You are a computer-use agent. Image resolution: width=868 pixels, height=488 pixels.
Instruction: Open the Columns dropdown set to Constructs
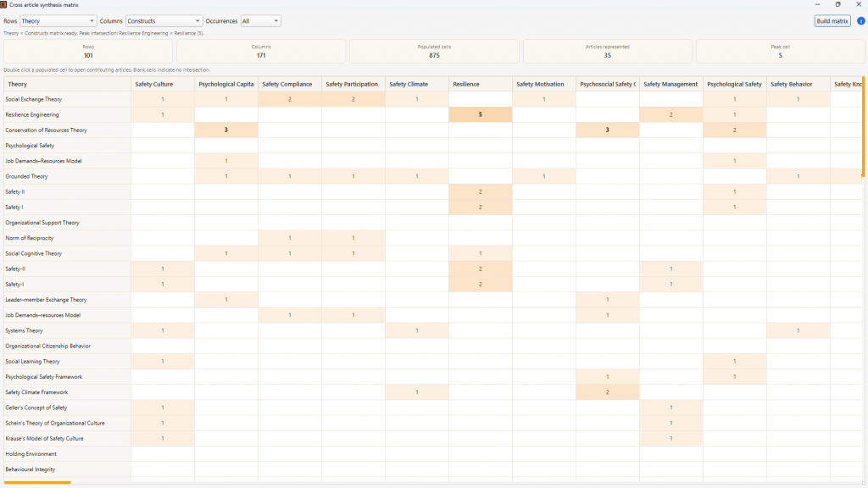[164, 21]
